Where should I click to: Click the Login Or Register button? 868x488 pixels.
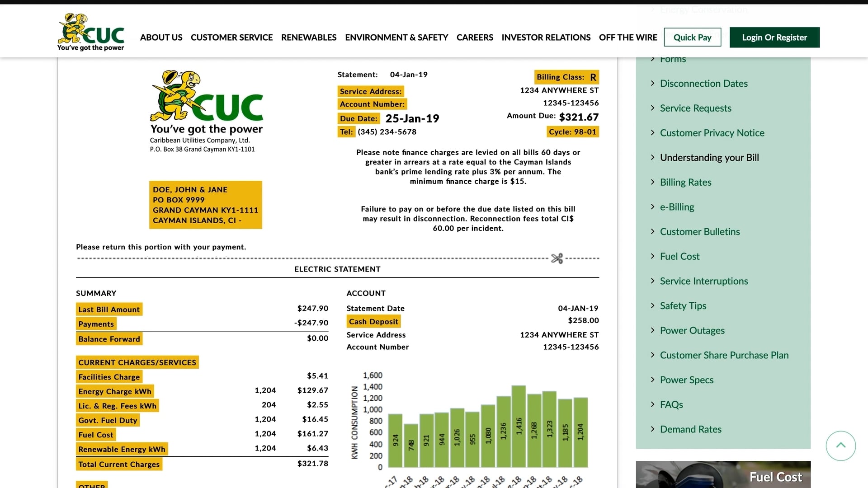[x=774, y=38]
